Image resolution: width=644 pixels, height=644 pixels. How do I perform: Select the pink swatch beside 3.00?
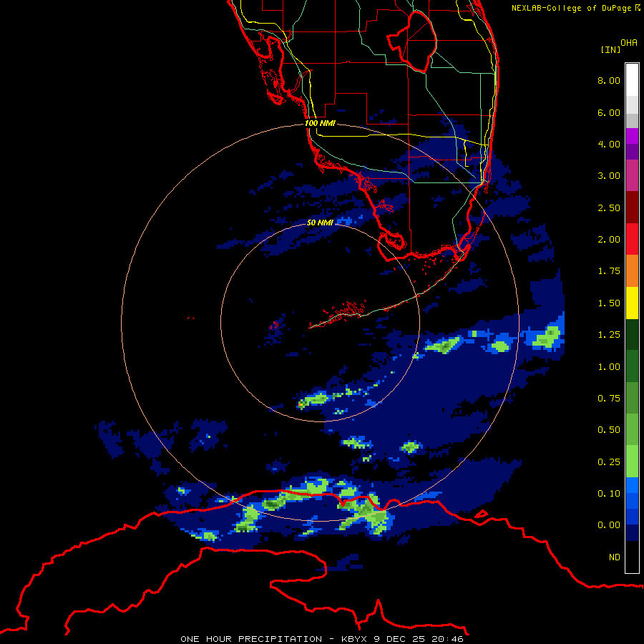pyautogui.click(x=632, y=175)
